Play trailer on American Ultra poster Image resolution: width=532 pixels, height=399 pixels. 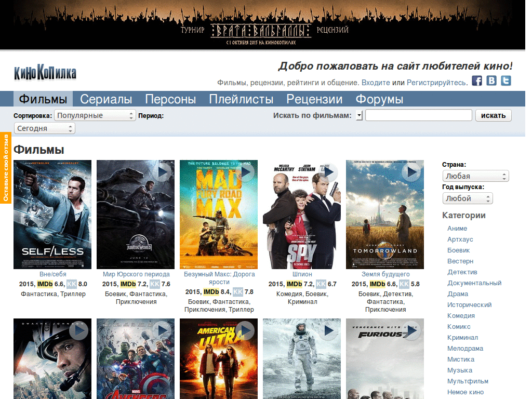[246, 330]
